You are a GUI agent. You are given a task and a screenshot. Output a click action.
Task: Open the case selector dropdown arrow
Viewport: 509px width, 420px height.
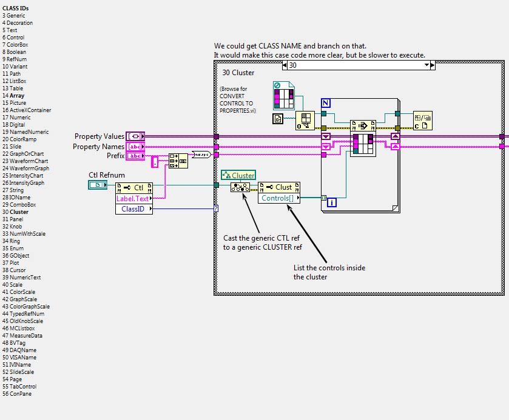coord(426,65)
